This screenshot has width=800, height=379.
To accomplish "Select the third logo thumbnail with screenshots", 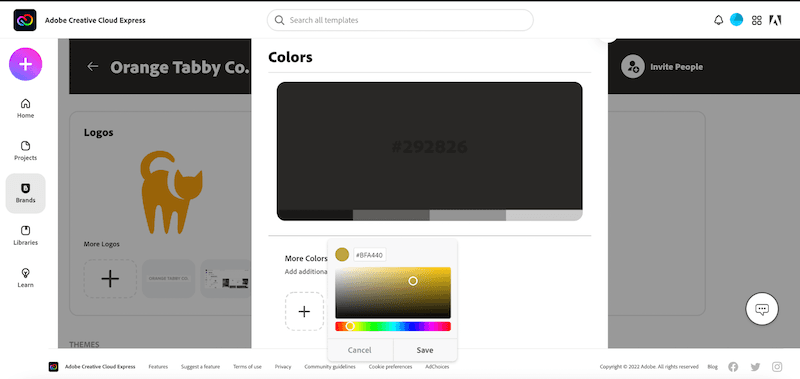I will [227, 279].
